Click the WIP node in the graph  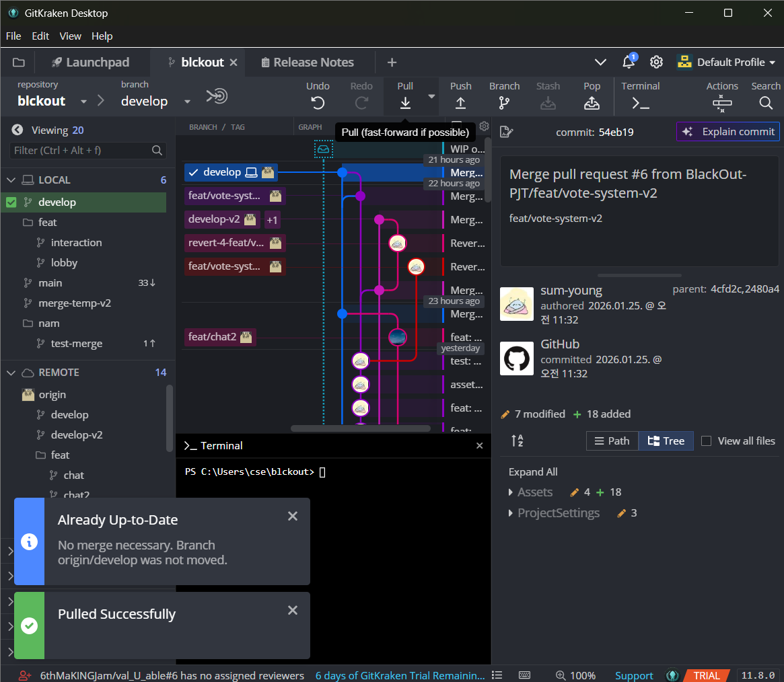324,149
